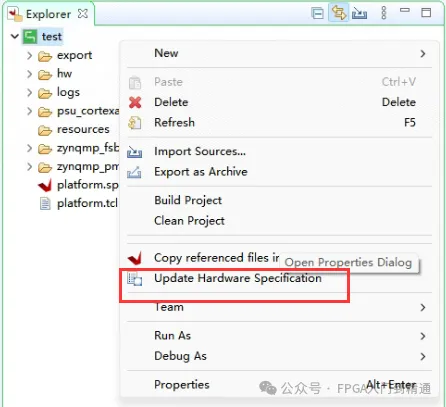Select Build Project
Image resolution: width=446 pixels, height=407 pixels.
279,200
